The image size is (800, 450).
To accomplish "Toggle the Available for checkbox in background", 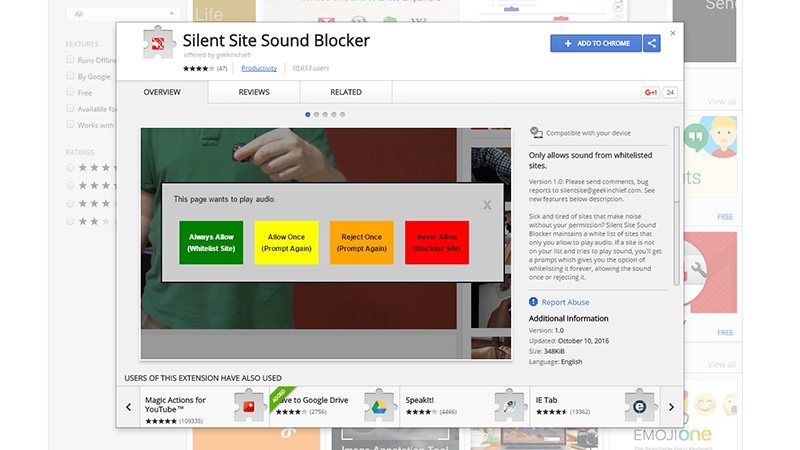I will point(70,108).
